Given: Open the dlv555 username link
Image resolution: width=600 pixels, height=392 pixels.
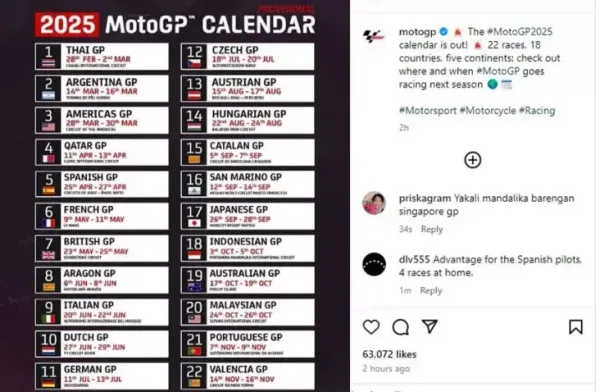Looking at the screenshot, I should click(x=414, y=260).
